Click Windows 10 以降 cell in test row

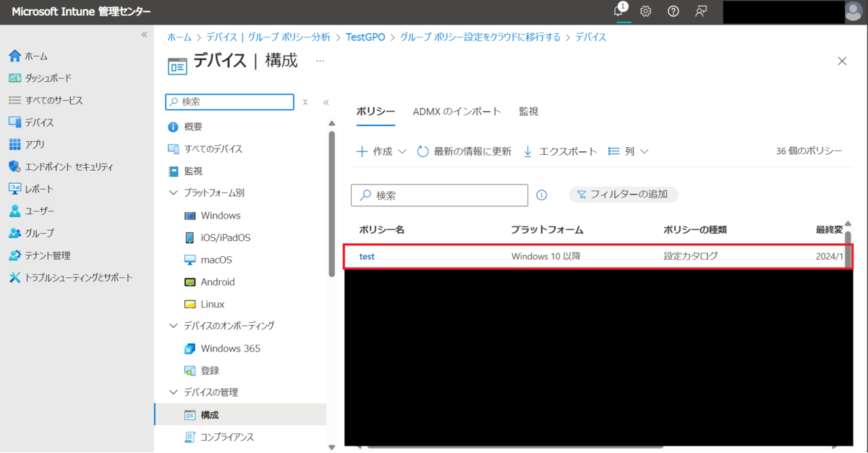tap(546, 256)
